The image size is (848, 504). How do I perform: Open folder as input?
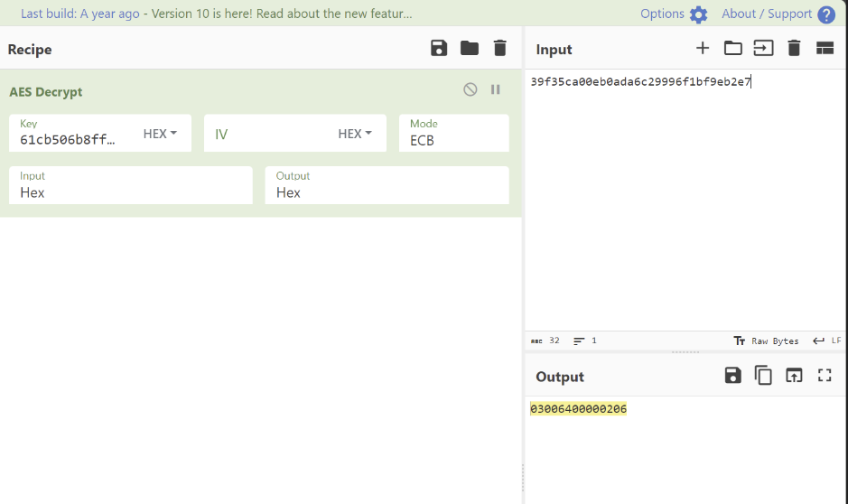pyautogui.click(x=732, y=48)
